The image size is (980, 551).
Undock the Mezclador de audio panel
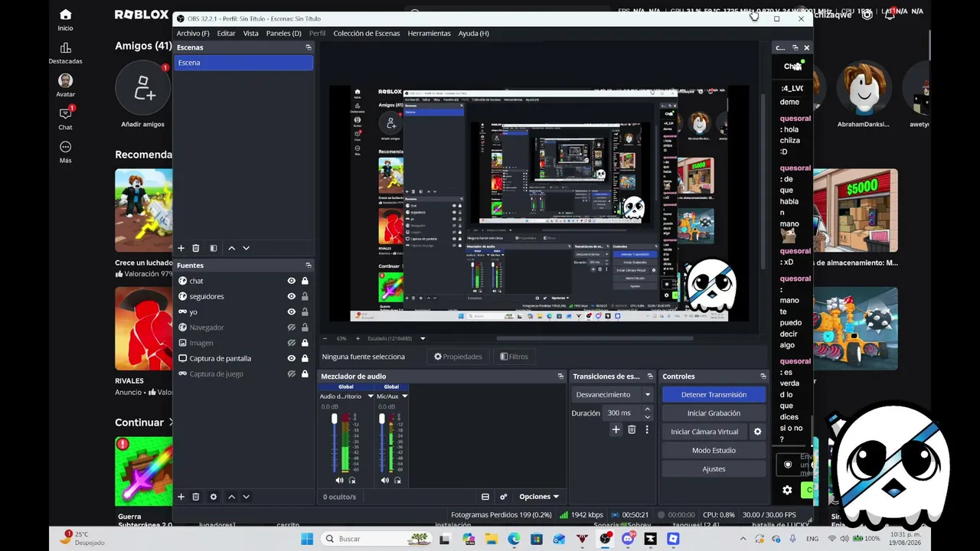pos(560,377)
